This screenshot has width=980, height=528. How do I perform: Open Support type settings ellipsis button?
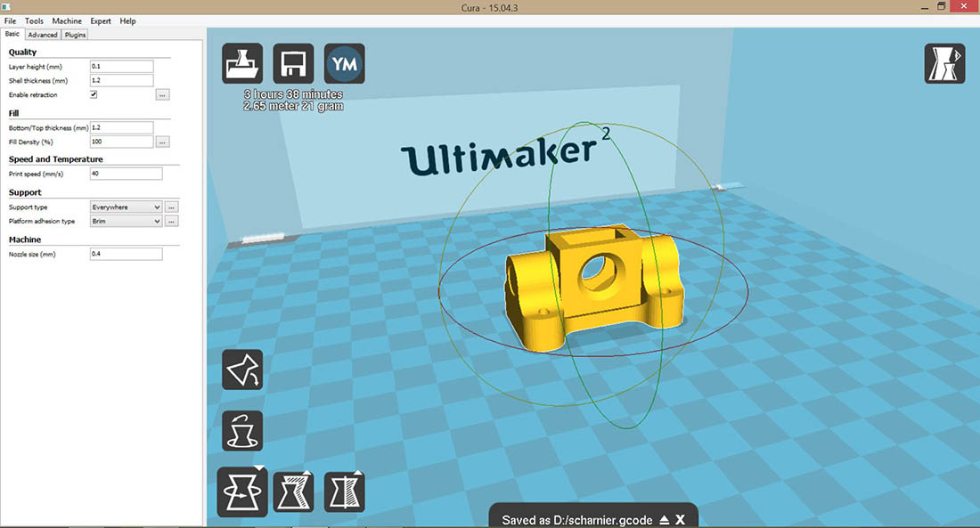pyautogui.click(x=171, y=207)
